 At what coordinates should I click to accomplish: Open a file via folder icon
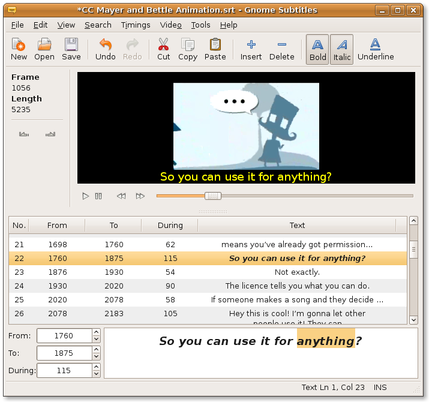[x=44, y=45]
